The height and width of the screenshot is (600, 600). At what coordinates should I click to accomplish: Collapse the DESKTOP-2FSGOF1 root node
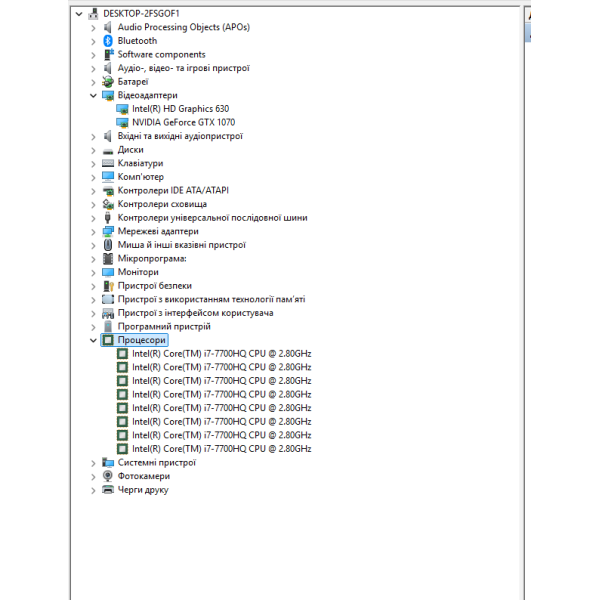point(79,14)
